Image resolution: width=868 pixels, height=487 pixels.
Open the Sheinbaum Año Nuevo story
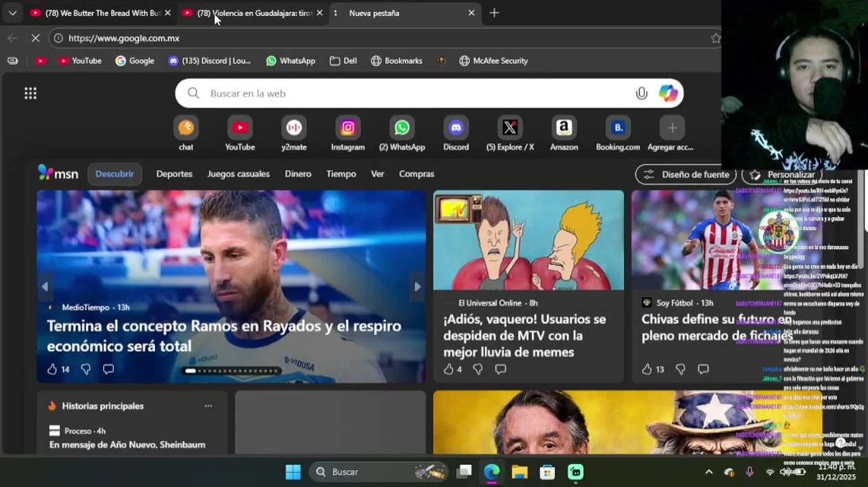coord(127,444)
